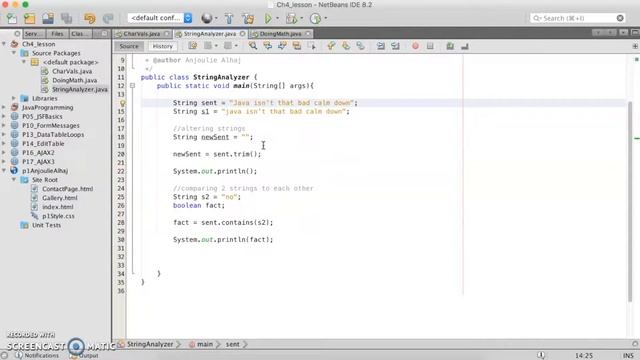Open the Debug Project dropdown arrow
Screen dimensions: 640x360
click(301, 18)
